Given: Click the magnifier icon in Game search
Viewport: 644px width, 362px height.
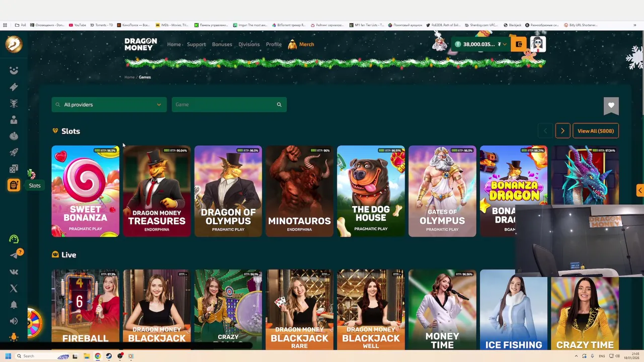Looking at the screenshot, I should point(279,105).
